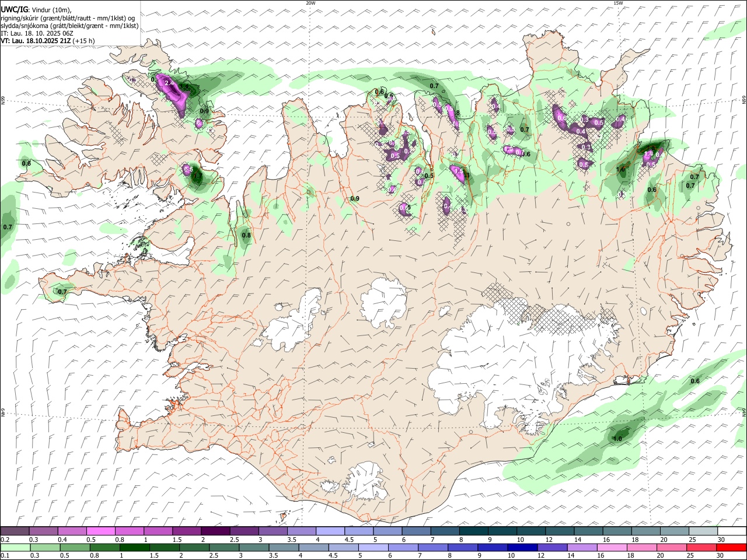
Task: Click the bottom-row swatch labeled 2.5
Action: point(224,547)
